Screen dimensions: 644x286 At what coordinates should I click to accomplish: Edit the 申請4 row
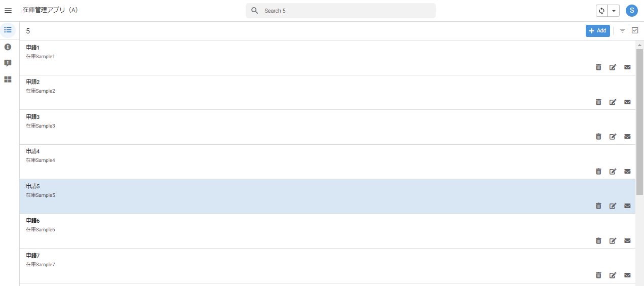pyautogui.click(x=613, y=172)
